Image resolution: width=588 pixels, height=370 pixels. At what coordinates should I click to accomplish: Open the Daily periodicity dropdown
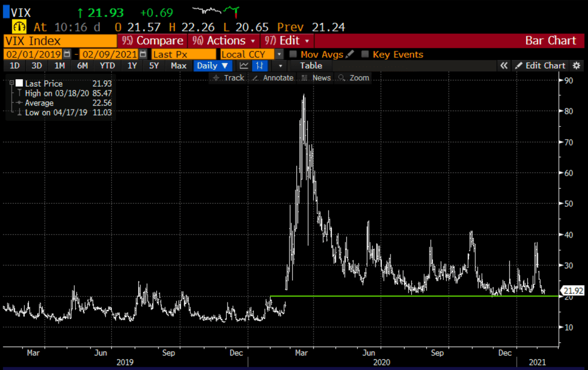coord(212,66)
